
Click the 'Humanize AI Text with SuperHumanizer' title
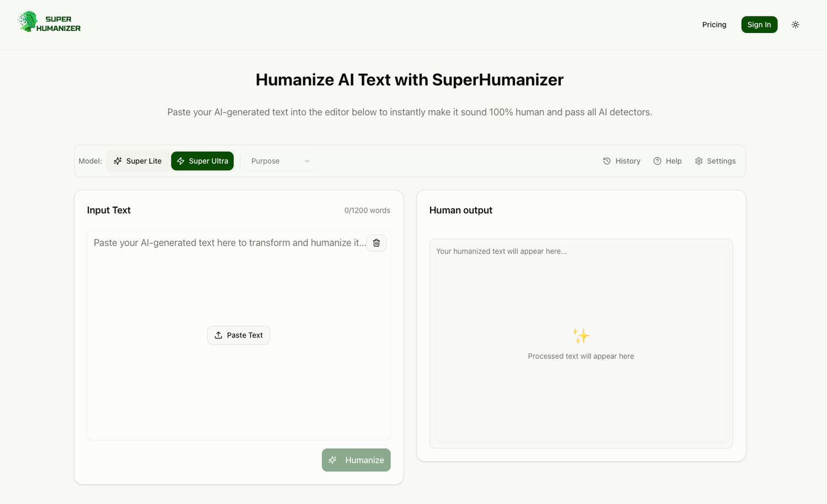click(x=410, y=80)
